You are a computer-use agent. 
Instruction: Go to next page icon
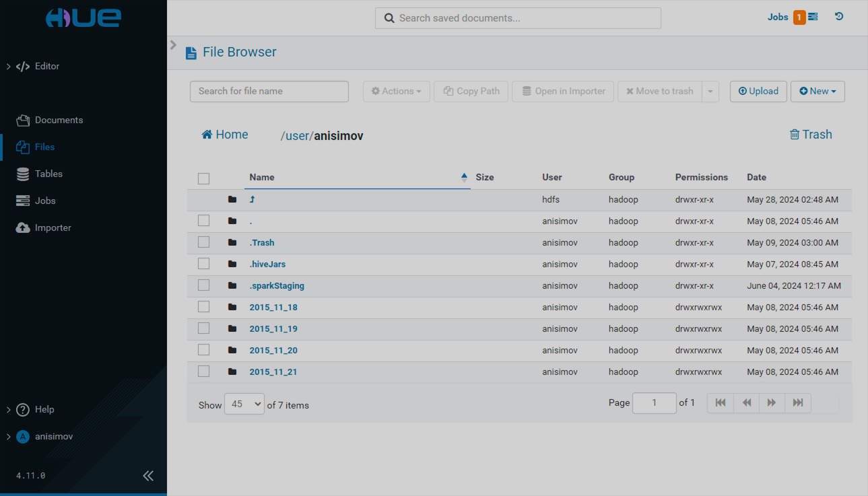coord(772,403)
